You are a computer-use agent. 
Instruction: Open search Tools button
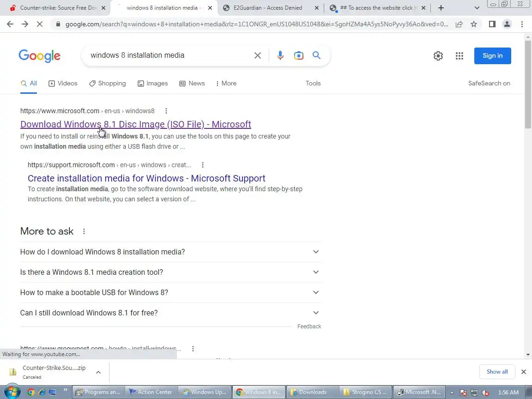pyautogui.click(x=313, y=84)
